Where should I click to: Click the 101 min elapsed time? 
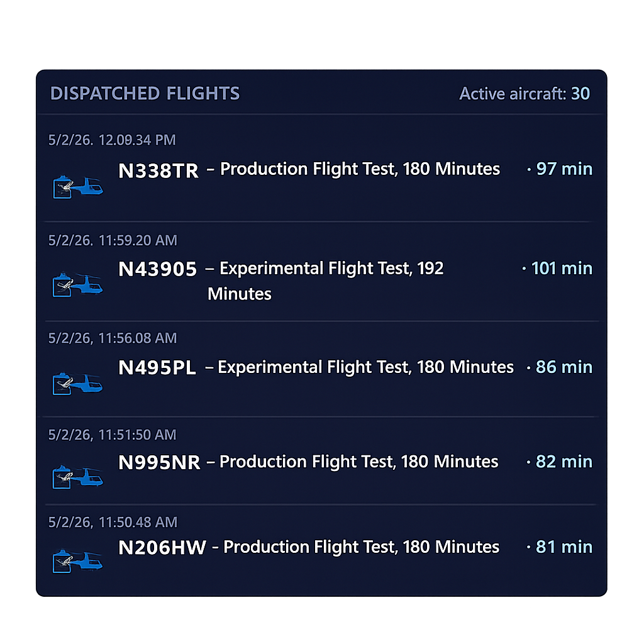pos(562,268)
